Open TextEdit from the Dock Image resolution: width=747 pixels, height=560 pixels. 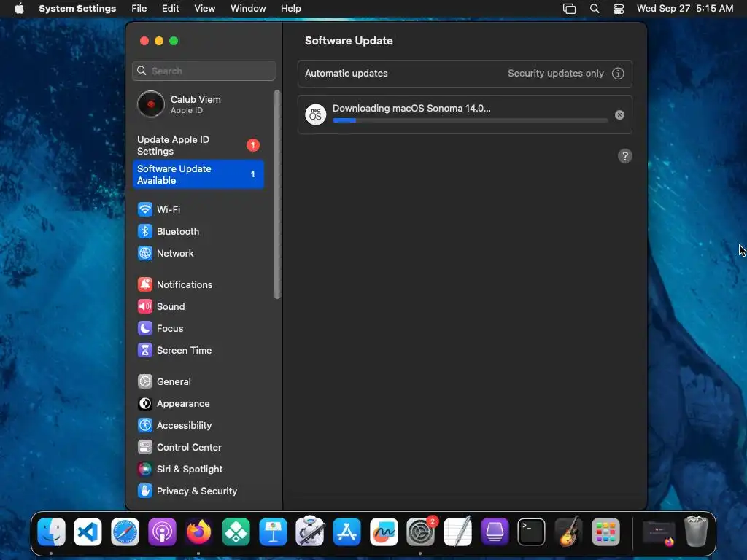pos(457,531)
